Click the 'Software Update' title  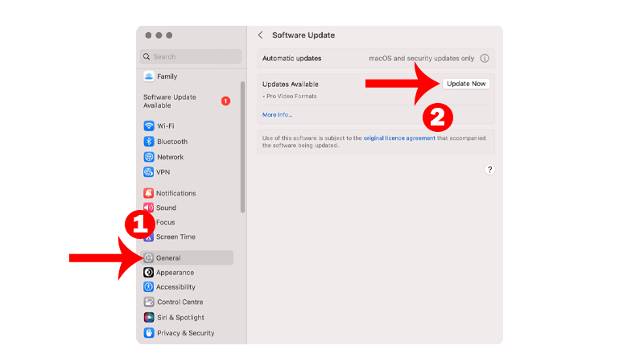(303, 35)
